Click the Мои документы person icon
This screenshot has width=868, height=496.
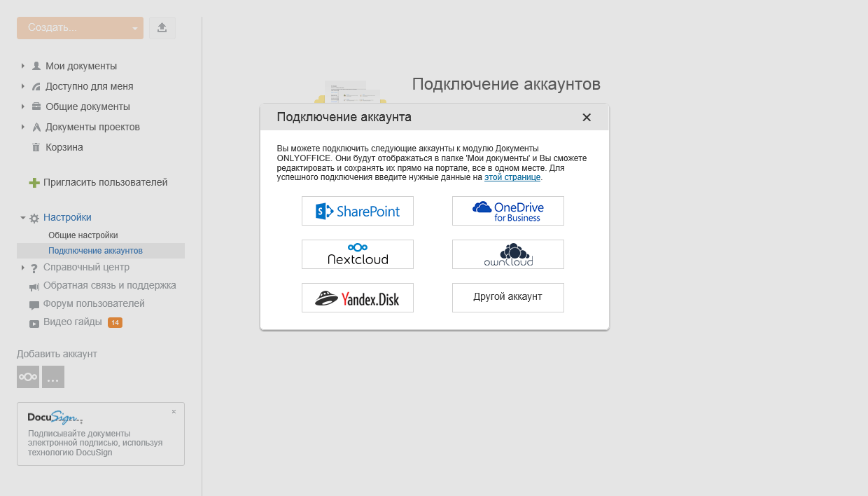(36, 66)
